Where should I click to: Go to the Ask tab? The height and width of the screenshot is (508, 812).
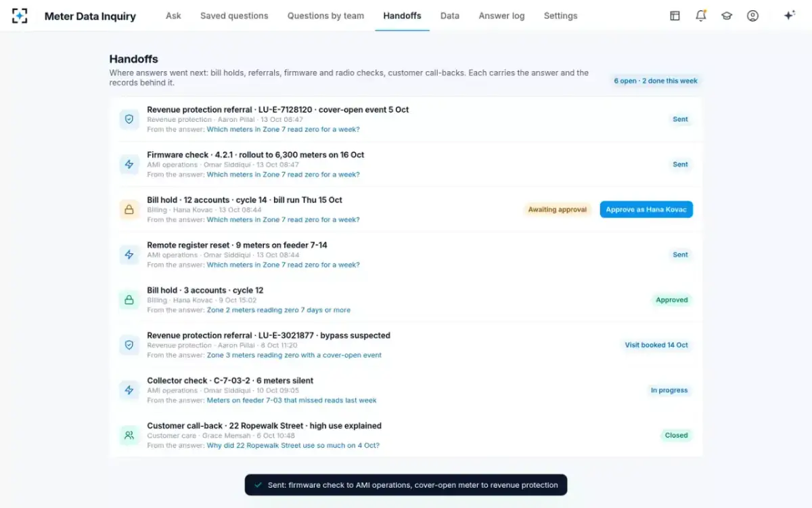coord(173,16)
